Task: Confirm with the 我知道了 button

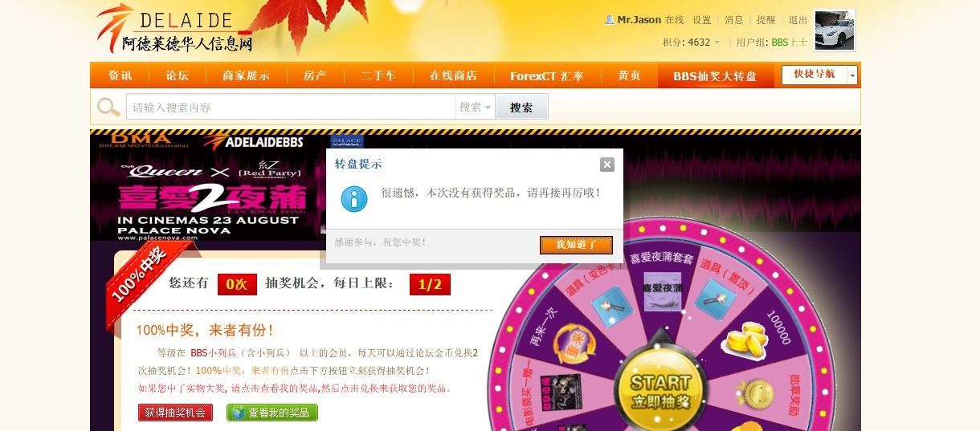Action: coord(576,245)
